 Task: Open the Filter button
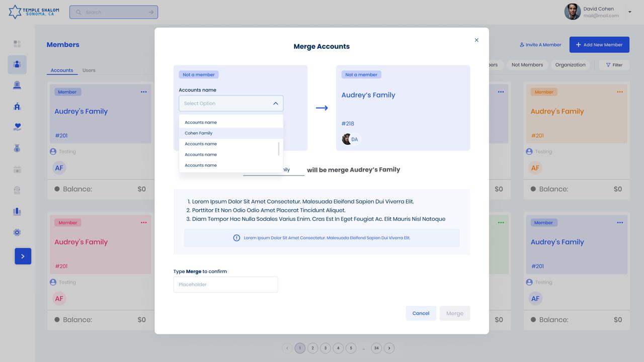pyautogui.click(x=614, y=65)
